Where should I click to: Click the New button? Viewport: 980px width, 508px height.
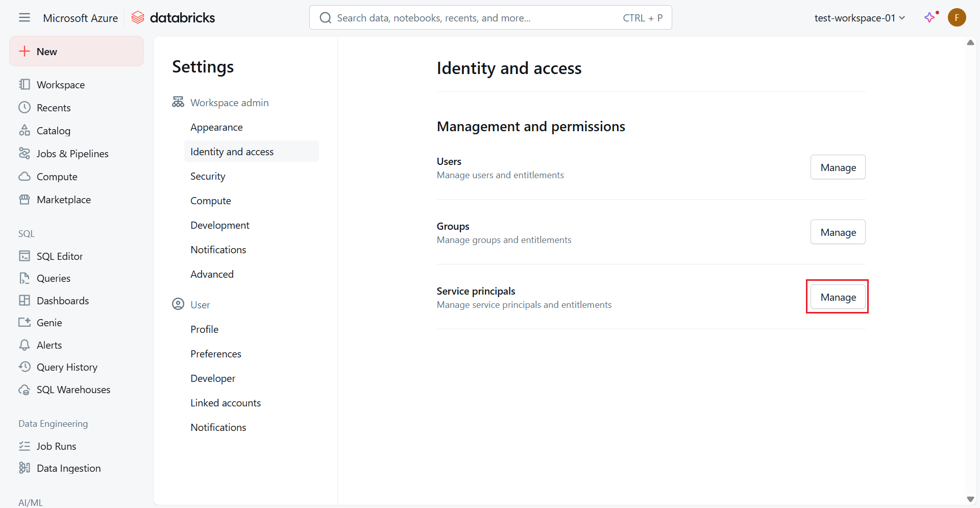point(77,51)
